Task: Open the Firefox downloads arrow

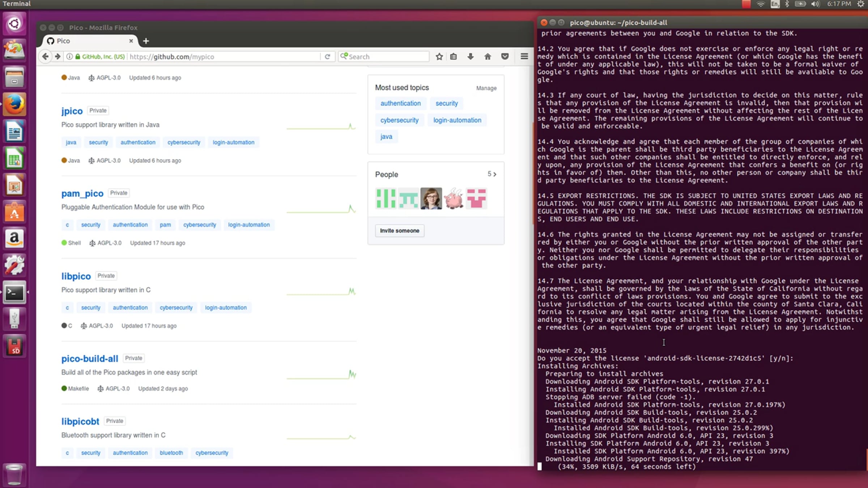Action: pos(471,56)
